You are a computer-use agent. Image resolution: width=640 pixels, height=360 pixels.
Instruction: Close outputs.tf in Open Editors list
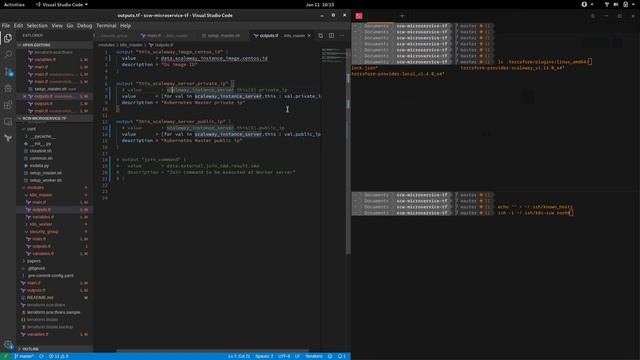24,96
